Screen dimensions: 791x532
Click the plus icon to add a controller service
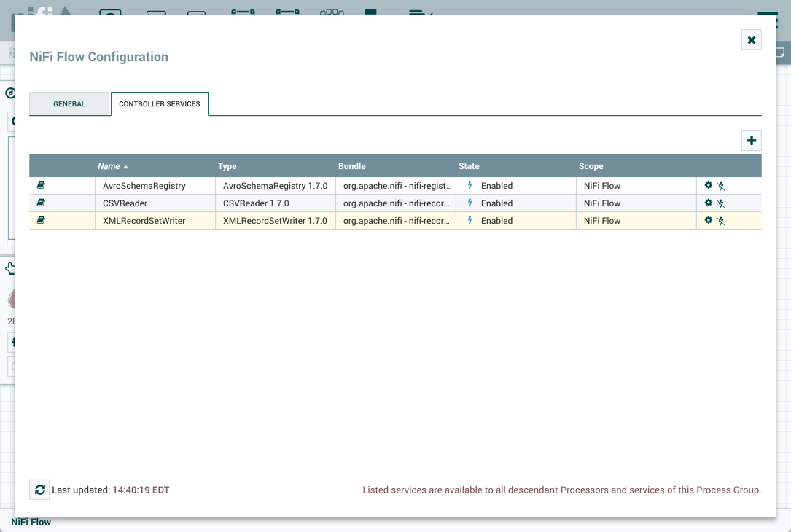(751, 140)
